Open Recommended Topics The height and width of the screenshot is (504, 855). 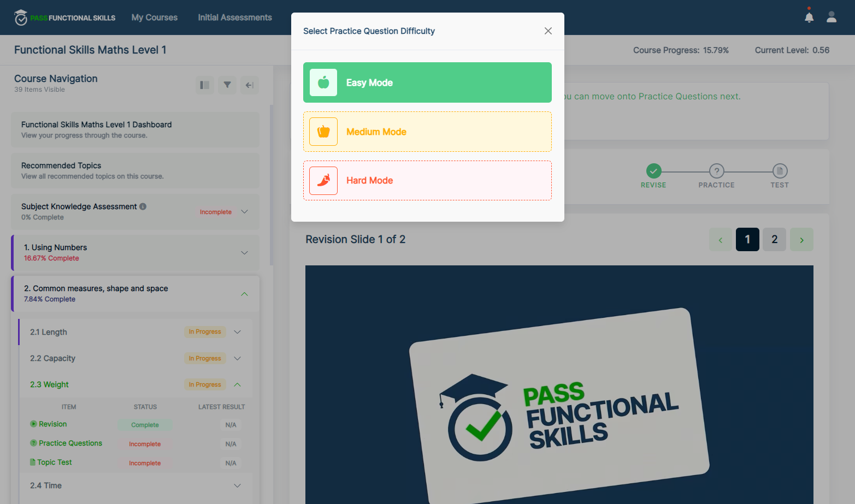pyautogui.click(x=135, y=171)
